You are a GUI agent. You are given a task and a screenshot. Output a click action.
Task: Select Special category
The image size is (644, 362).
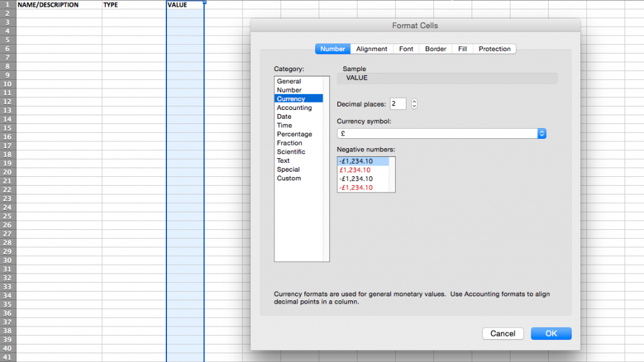pyautogui.click(x=299, y=170)
